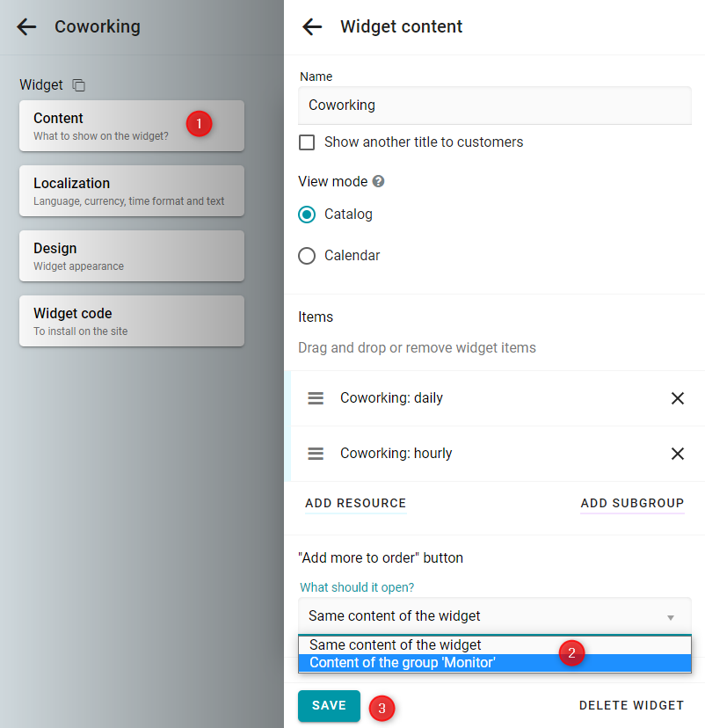Open the View mode help icon
The width and height of the screenshot is (705, 728).
click(378, 181)
